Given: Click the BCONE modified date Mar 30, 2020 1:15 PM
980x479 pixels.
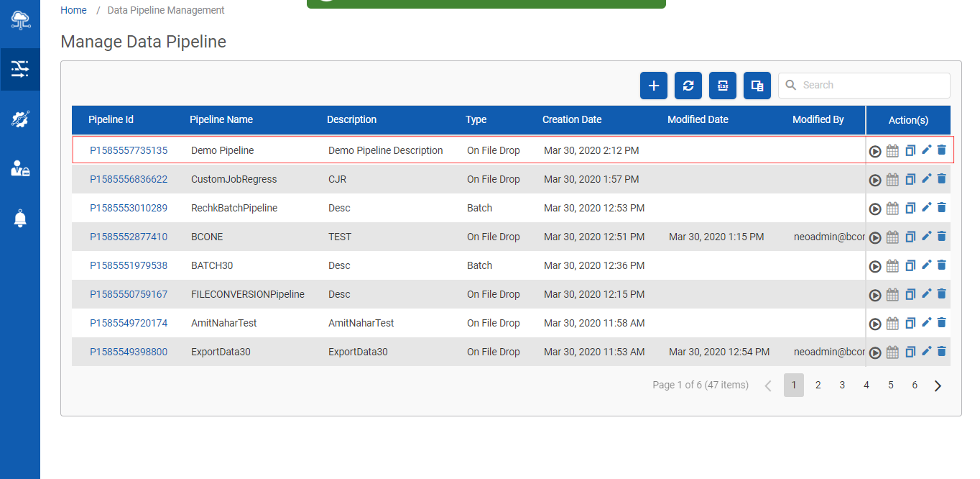Looking at the screenshot, I should 716,237.
